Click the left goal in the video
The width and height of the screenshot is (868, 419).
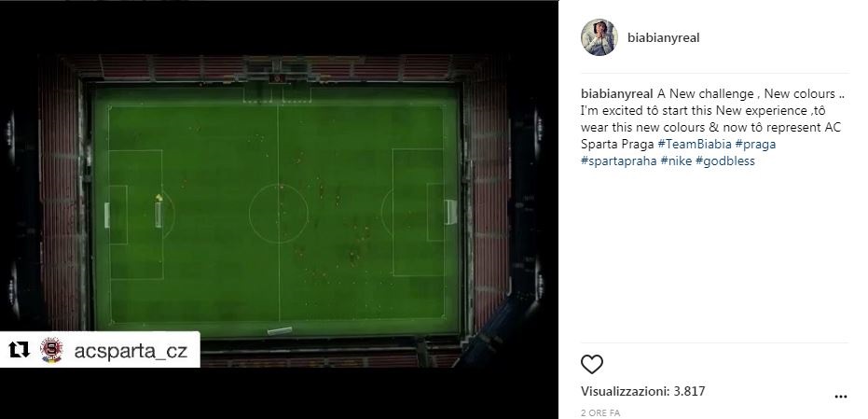click(107, 215)
